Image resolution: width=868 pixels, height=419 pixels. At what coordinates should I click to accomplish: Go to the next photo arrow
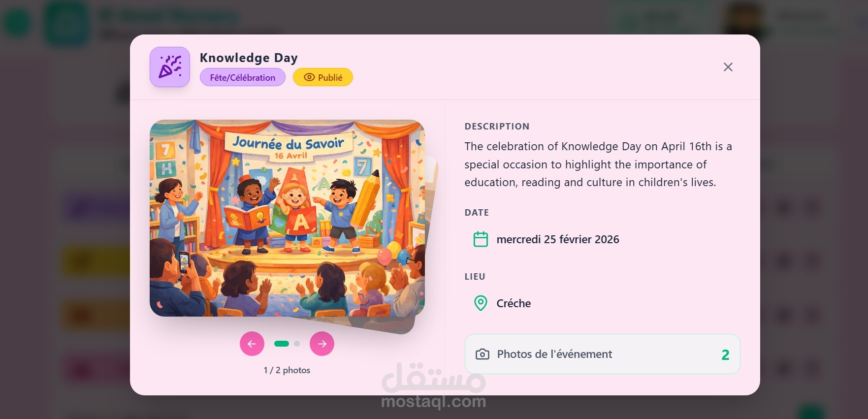tap(322, 344)
